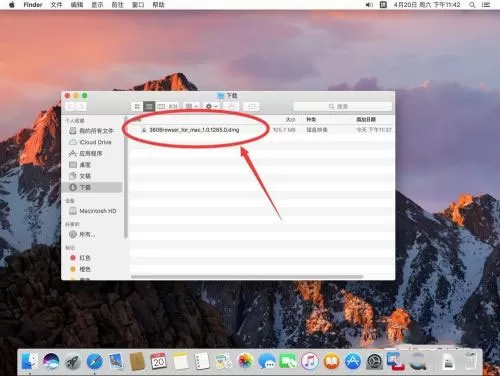Switch Finder to Cover Flow view
The height and width of the screenshot is (376, 500).
tap(173, 106)
